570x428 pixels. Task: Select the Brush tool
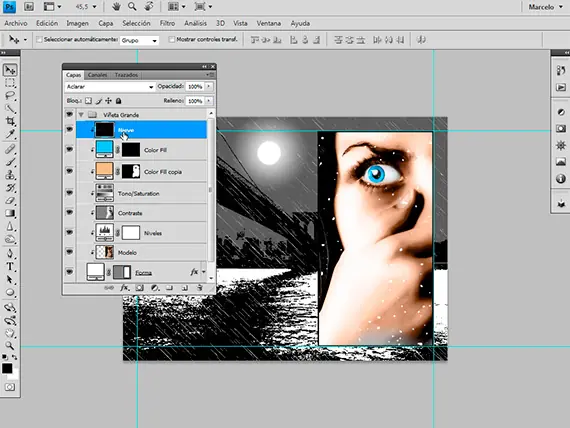tap(10, 162)
